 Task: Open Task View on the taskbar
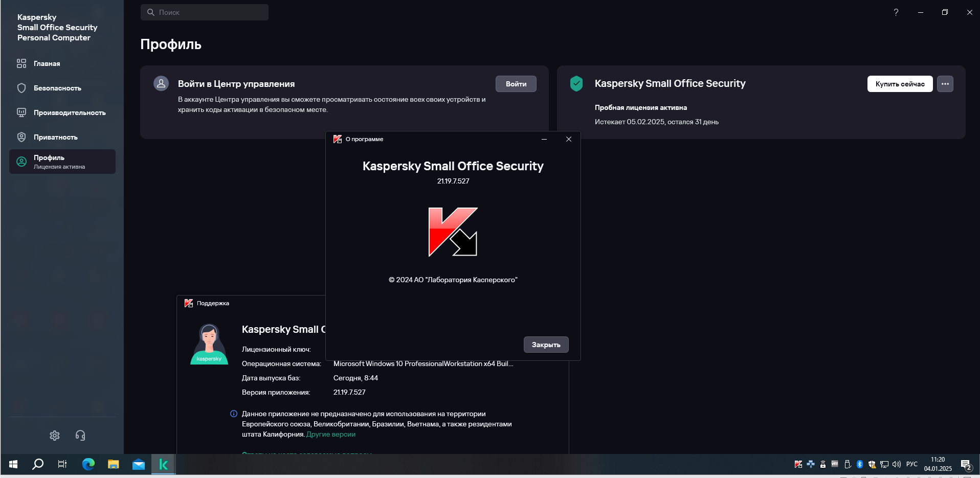[62, 464]
